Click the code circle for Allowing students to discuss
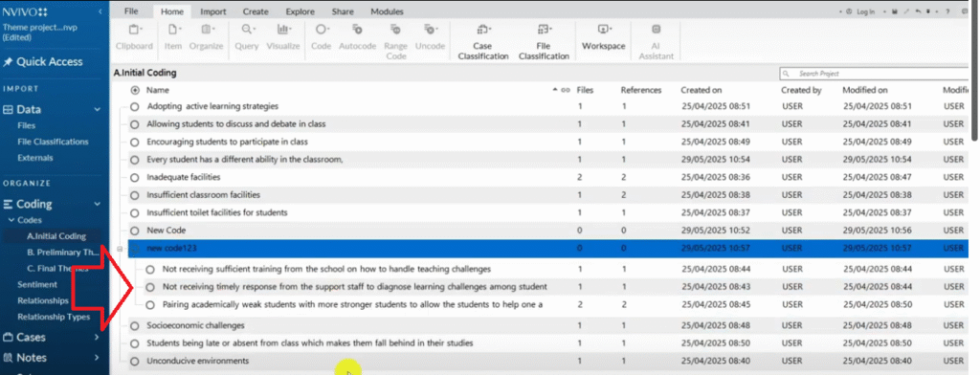The image size is (980, 375). (x=134, y=124)
